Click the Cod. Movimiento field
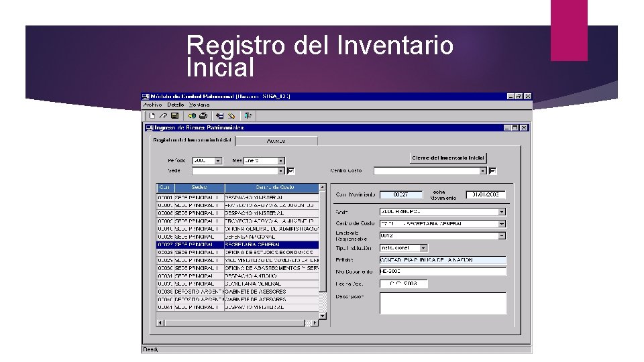Image resolution: width=644 pixels, height=362 pixels. [x=401, y=195]
